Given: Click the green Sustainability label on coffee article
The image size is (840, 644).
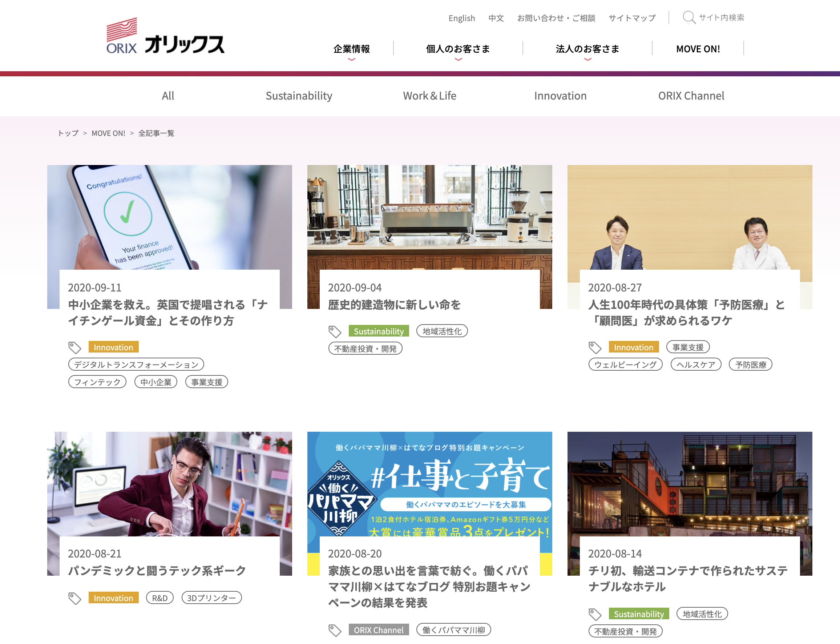Looking at the screenshot, I should [379, 331].
